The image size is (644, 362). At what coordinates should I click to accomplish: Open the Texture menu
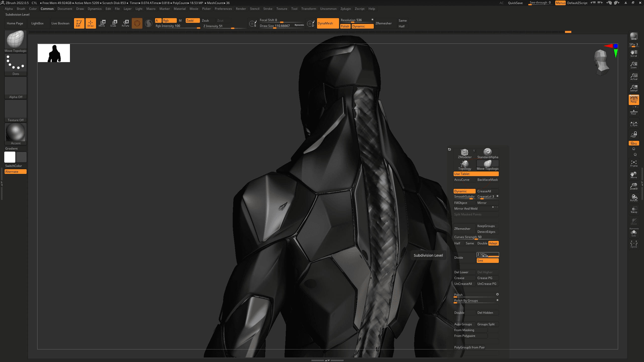pos(282,8)
